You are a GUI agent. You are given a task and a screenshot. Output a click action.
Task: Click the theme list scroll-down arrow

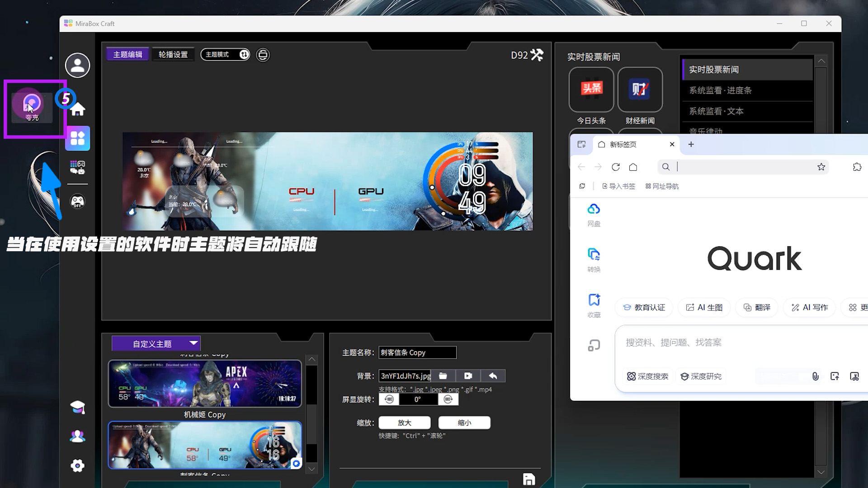click(x=311, y=469)
